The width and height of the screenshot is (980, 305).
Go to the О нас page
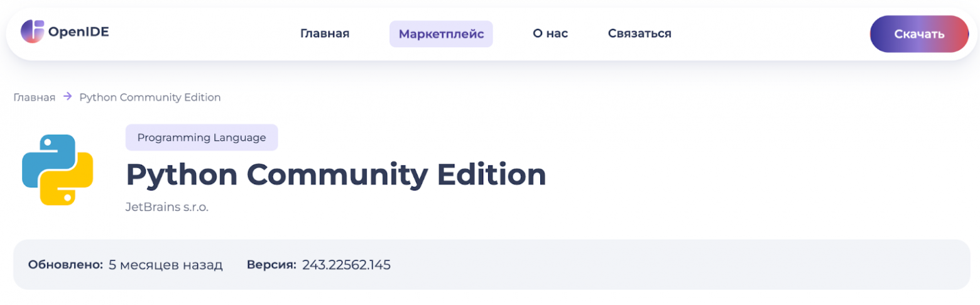click(x=550, y=34)
